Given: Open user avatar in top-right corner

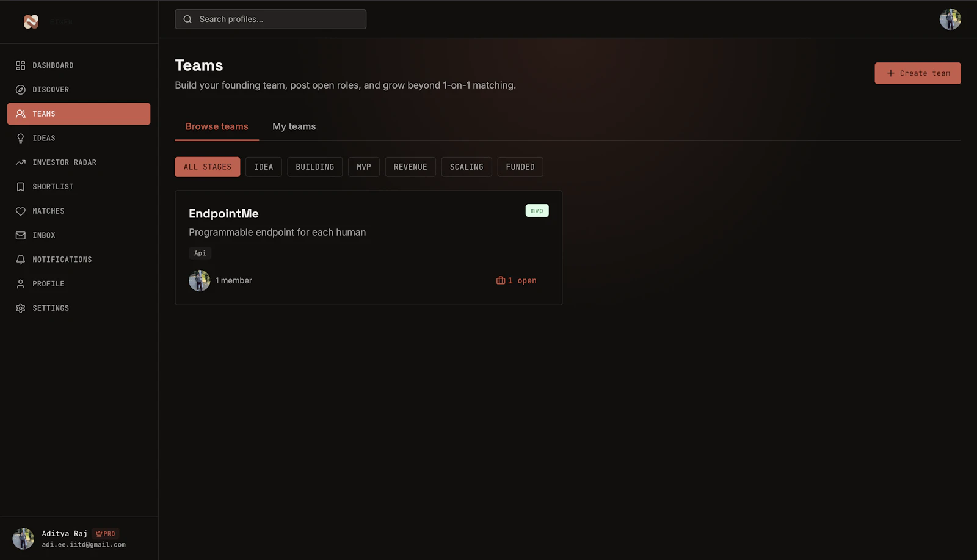Looking at the screenshot, I should pyautogui.click(x=950, y=19).
